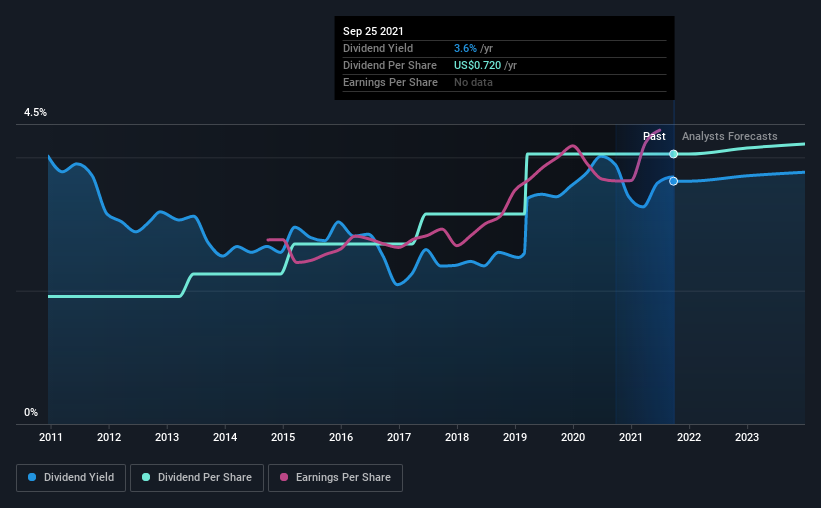Click the teal Dividend Per Share legend dot

click(x=146, y=477)
